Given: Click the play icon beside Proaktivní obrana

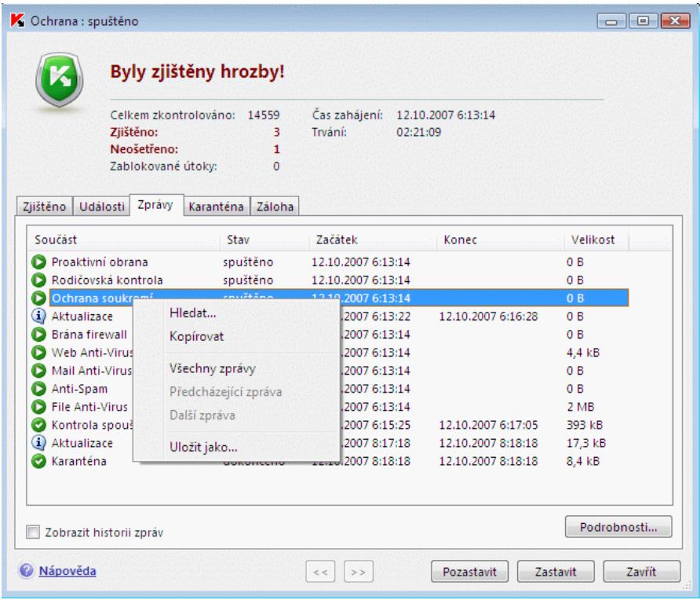Looking at the screenshot, I should coord(38,262).
